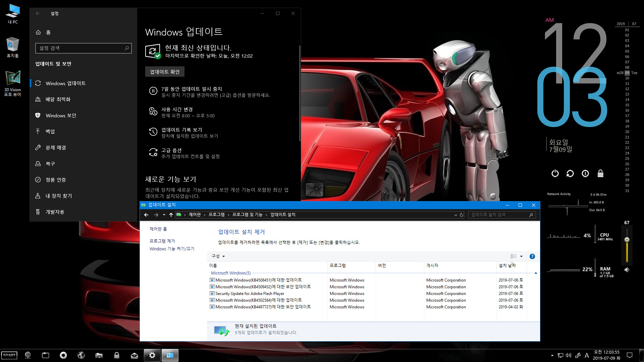
Task: Select KB4508451 update row
Action: tap(367, 280)
